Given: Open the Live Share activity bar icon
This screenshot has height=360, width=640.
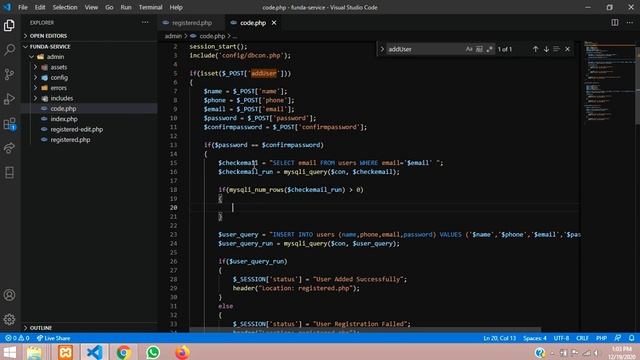Looking at the screenshot, I should tap(9, 148).
